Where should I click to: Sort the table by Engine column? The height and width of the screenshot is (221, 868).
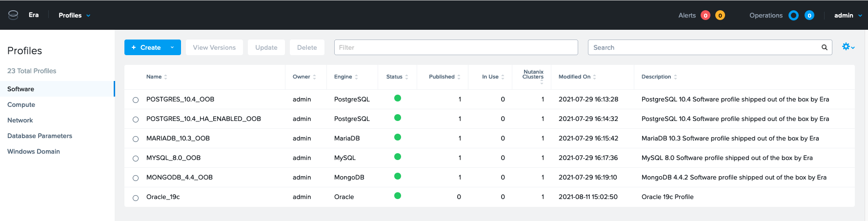pos(346,77)
